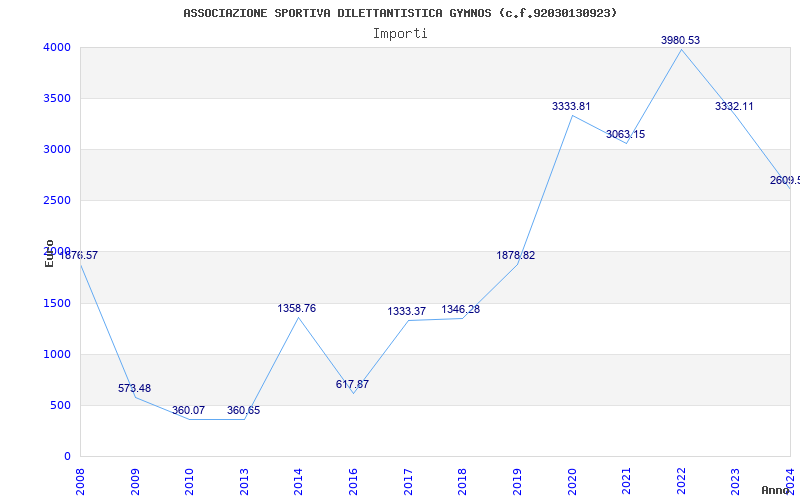Viewport: 800px width, 500px height.
Task: Click the y-axis value 0
Action: click(67, 457)
